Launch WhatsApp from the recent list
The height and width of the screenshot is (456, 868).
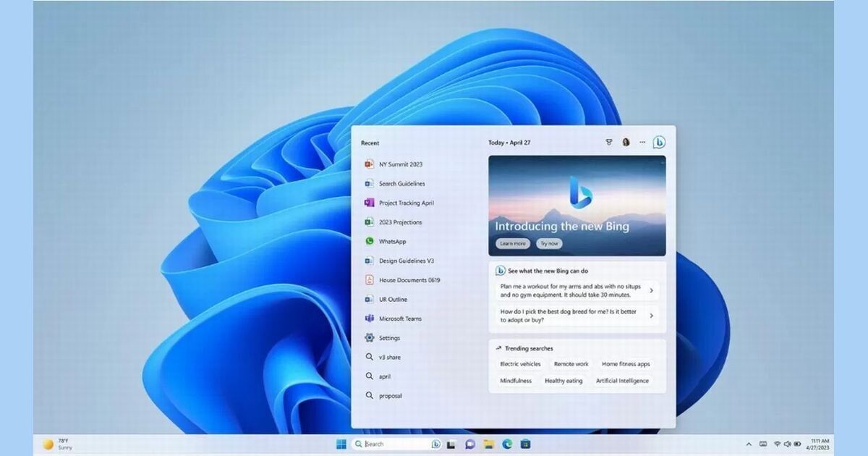coord(386,242)
